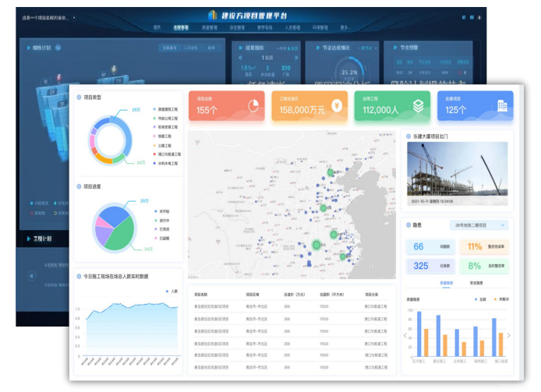Open the 38号地块二期项目 dropdown

tap(479, 225)
